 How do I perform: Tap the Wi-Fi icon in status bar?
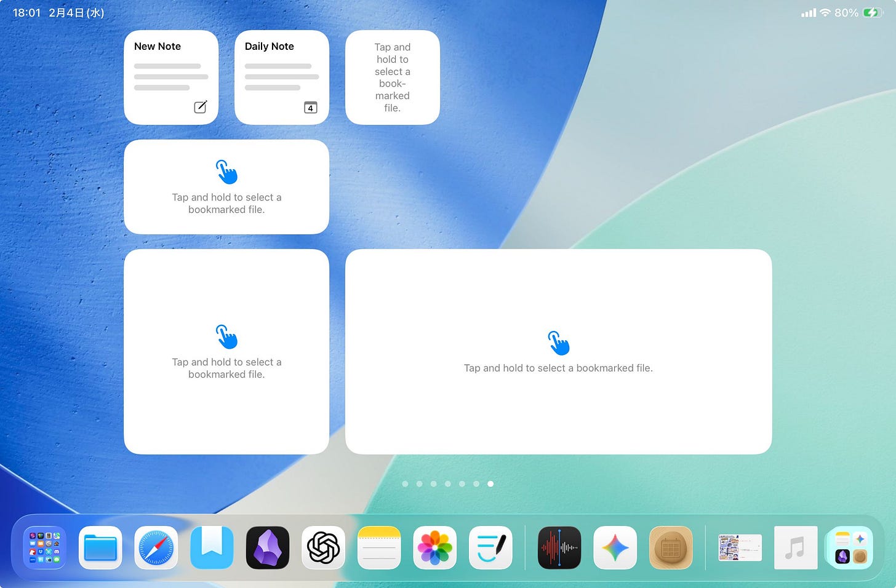point(826,12)
